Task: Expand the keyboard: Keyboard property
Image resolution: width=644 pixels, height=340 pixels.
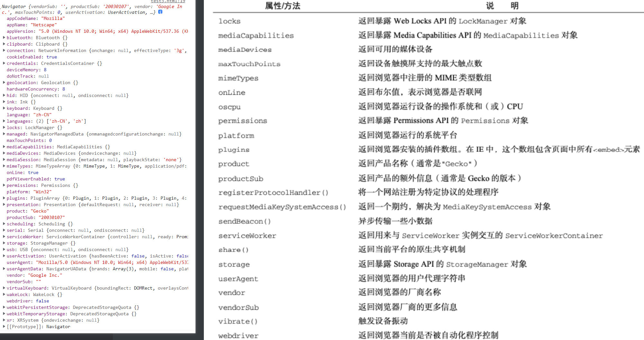Action: [4, 108]
